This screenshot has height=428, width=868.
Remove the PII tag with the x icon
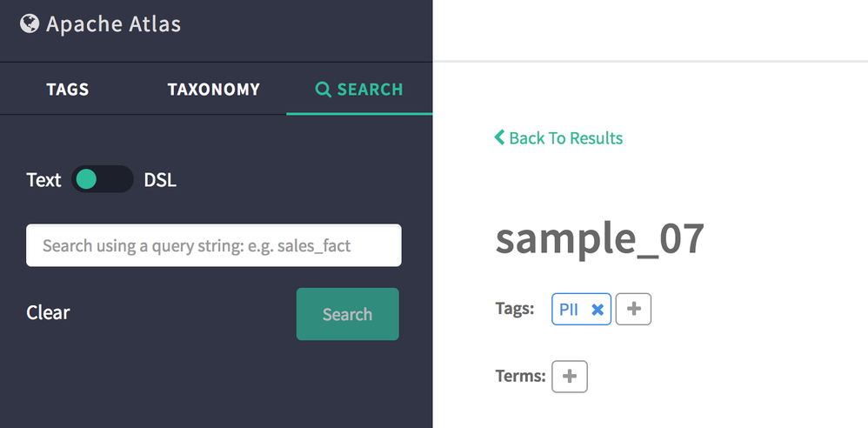point(598,310)
